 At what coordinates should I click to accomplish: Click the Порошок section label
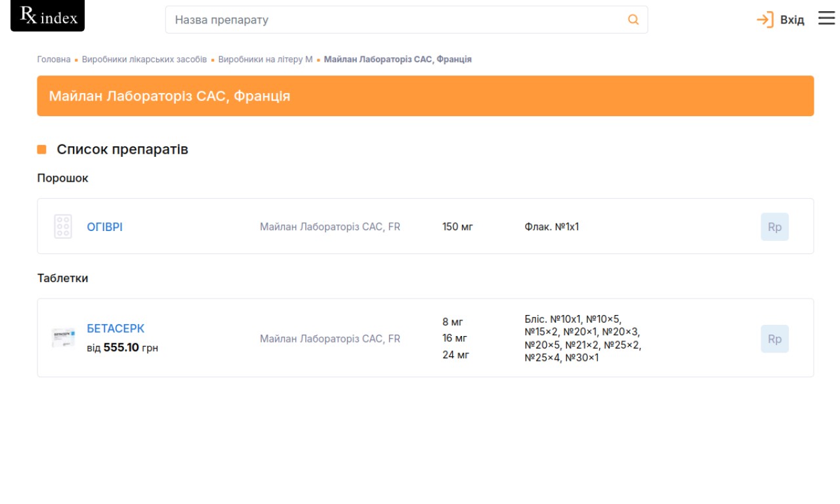pos(63,178)
